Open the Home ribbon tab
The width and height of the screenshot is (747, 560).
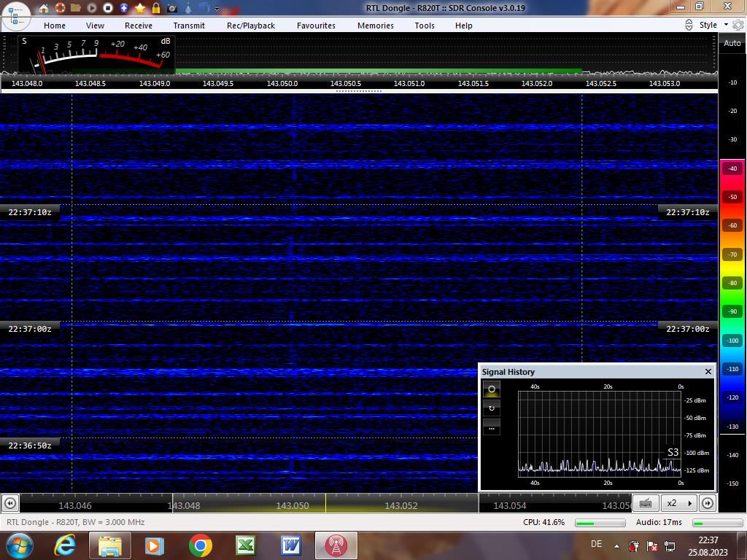point(55,26)
